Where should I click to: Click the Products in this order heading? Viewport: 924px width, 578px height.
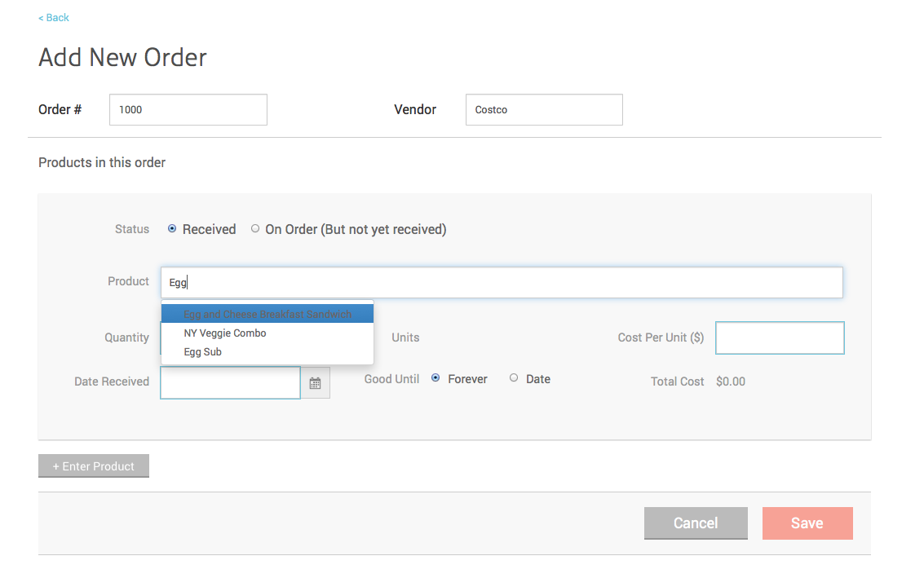(102, 162)
